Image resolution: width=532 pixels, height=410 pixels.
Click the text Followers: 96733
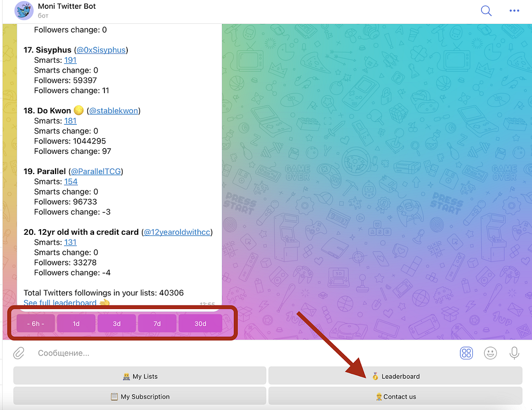pos(65,202)
